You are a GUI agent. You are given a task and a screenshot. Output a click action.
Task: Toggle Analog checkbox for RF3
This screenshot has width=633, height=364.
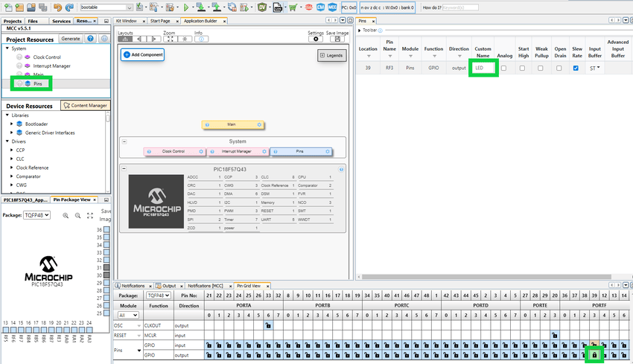(504, 68)
